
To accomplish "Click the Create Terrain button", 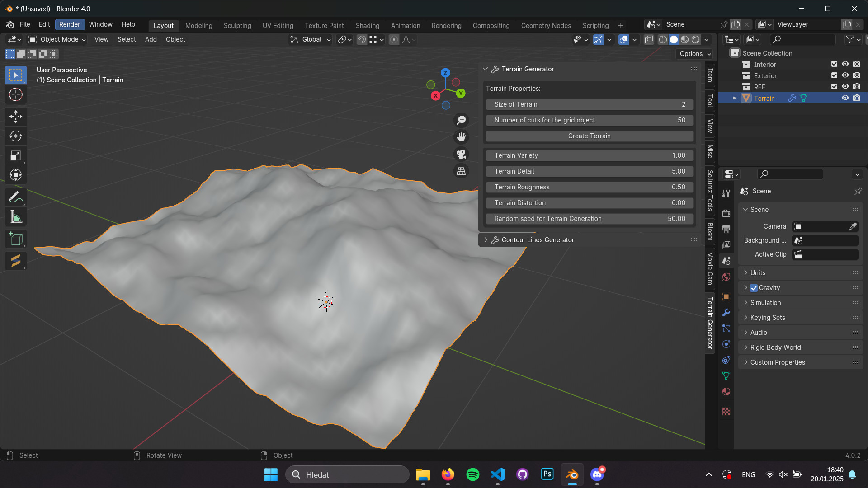I will (x=589, y=136).
